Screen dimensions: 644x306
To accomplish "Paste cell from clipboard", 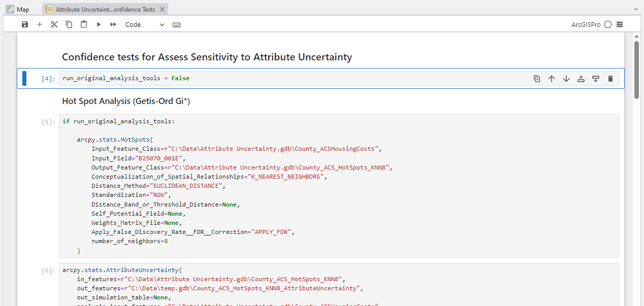I will tap(83, 24).
